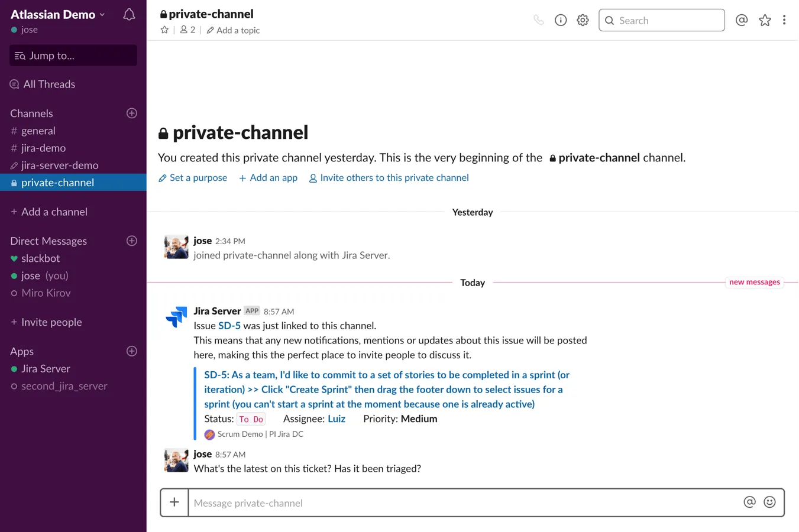This screenshot has height=532, width=799.
Task: Focus the Search box
Action: (662, 20)
